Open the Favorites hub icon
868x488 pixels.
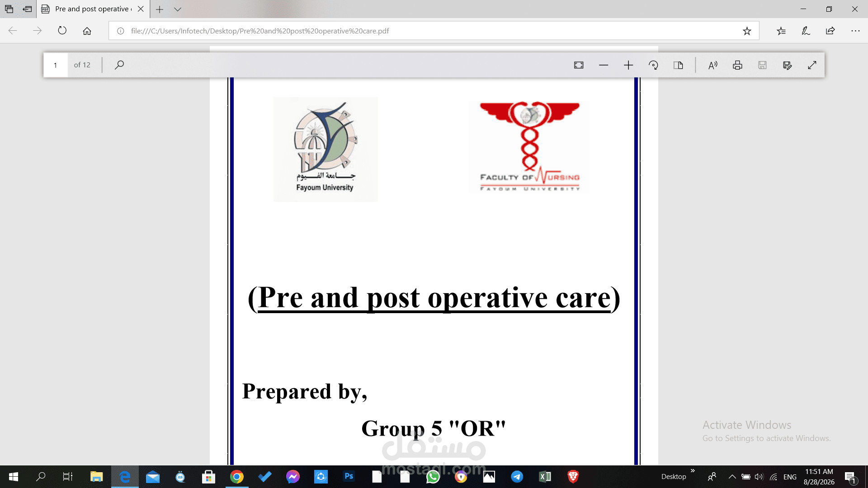[781, 31]
